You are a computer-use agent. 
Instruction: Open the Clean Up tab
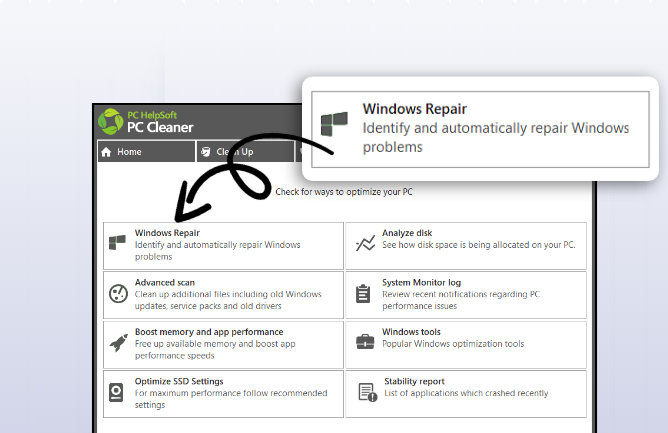235,152
